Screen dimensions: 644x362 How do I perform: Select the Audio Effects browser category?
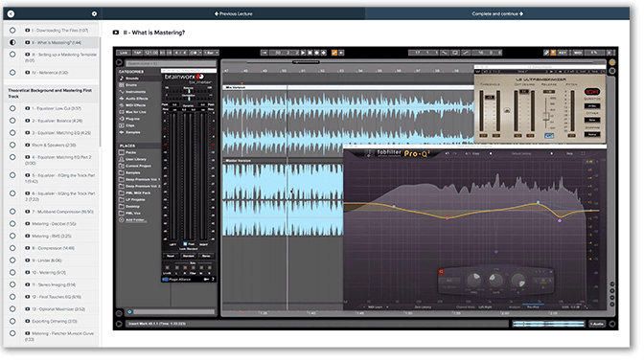point(136,99)
